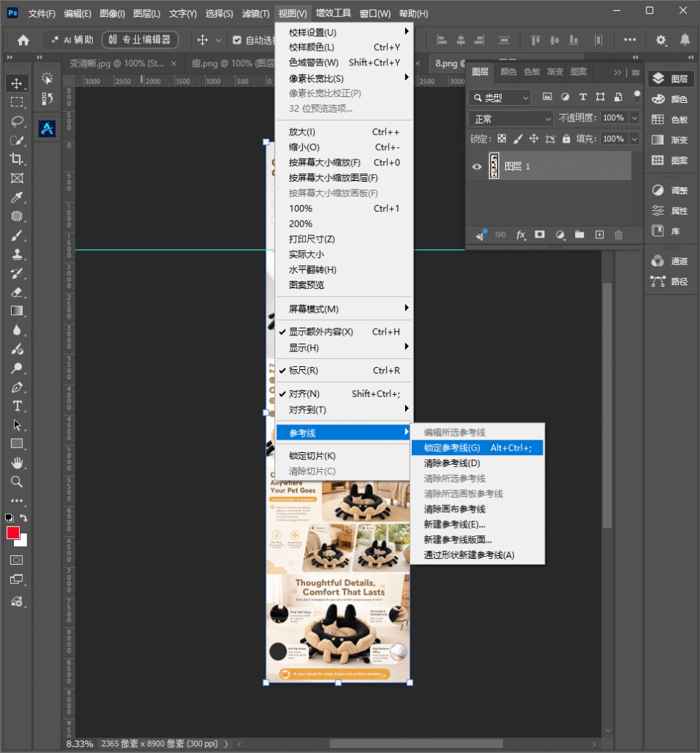Screen dimensions: 700x753
Task: Toggle visibility of 图层 1
Action: [x=476, y=167]
